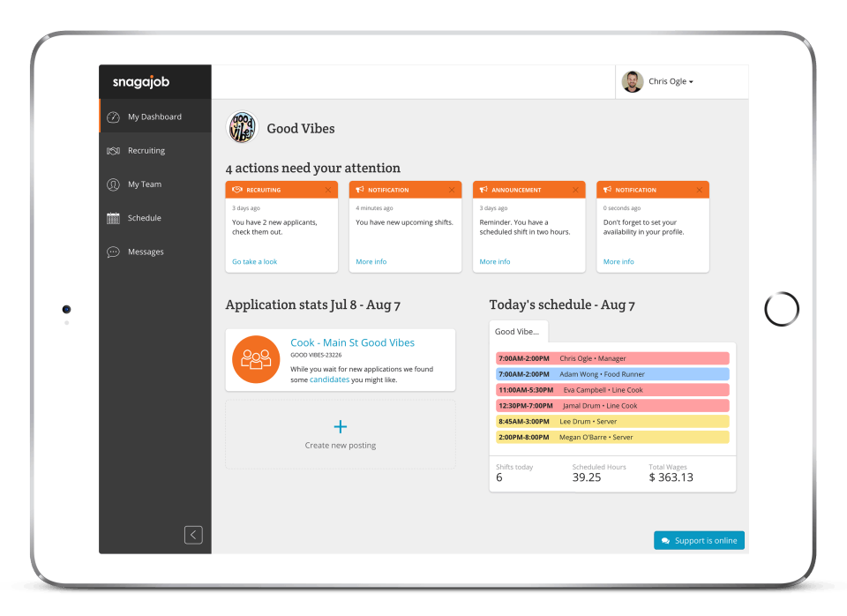Click the My Team person icon
Image resolution: width=847 pixels, height=616 pixels.
(114, 184)
